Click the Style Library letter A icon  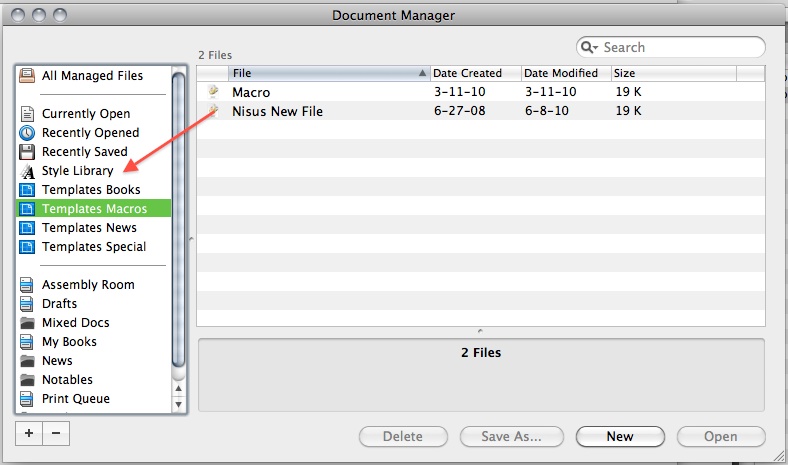[x=27, y=171]
